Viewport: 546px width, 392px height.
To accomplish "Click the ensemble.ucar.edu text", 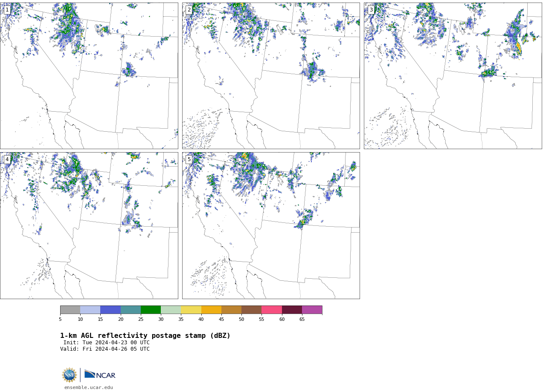I will [89, 388].
